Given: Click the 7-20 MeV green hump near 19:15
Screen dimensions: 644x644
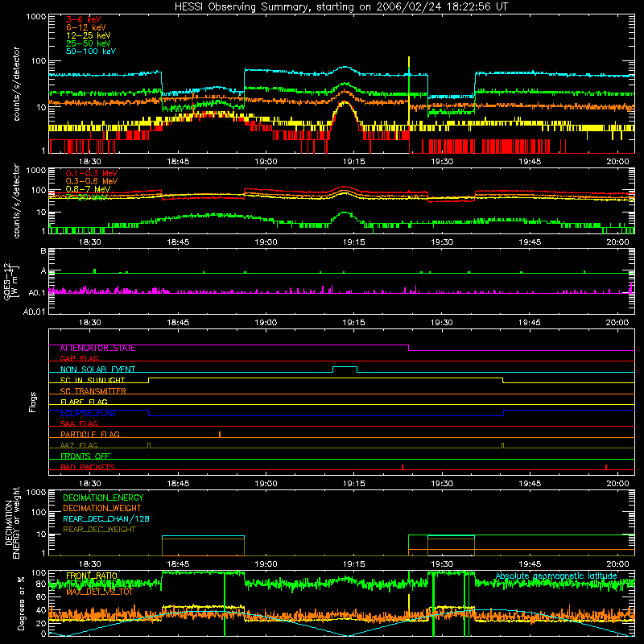Looking at the screenshot, I should coord(345,217).
